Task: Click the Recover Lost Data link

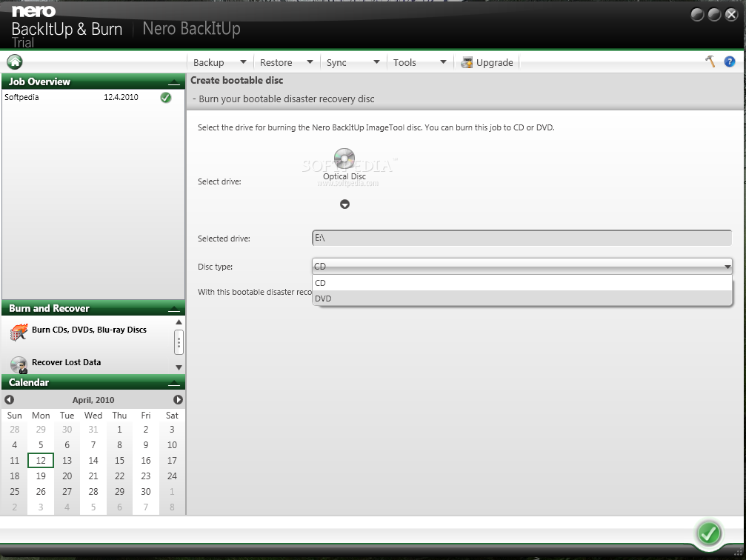Action: 66,362
